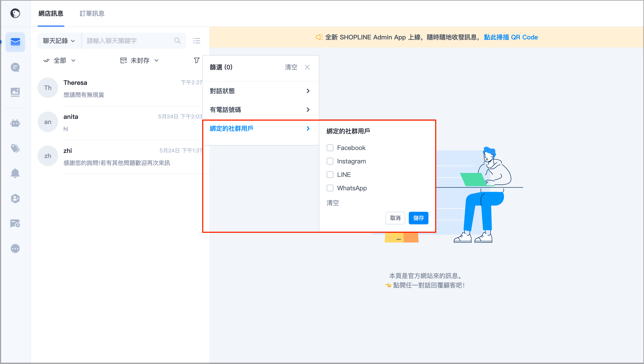Image resolution: width=644 pixels, height=364 pixels.
Task: Open the image gallery icon in sidebar
Action: [15, 92]
